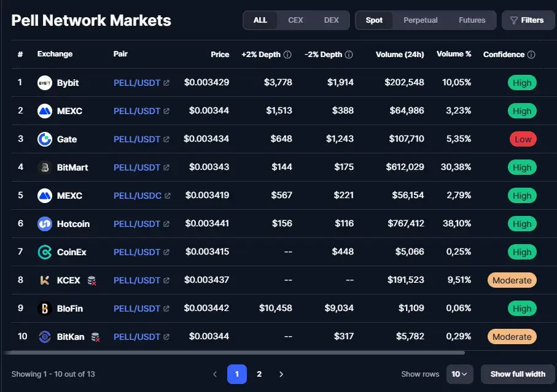Screen dimensions: 557x392
Task: Sort by the Pair column header
Action: click(x=120, y=54)
